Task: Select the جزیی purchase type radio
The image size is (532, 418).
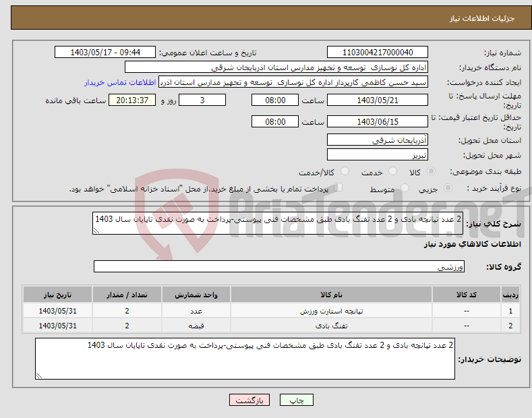Action: pyautogui.click(x=448, y=187)
